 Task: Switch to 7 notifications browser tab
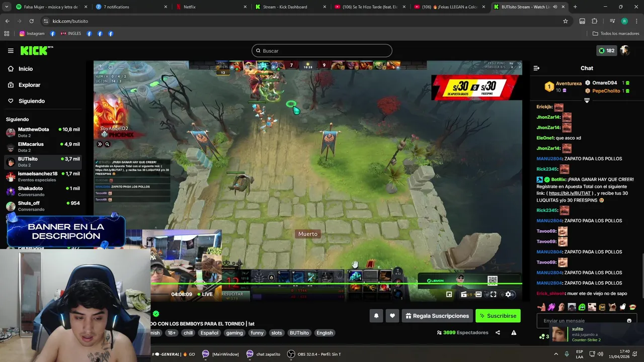pos(131,7)
